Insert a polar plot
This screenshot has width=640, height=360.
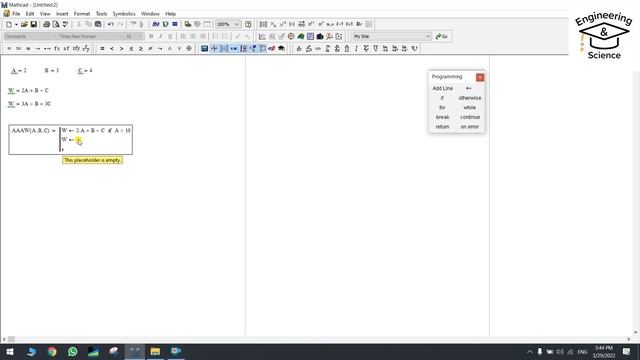point(291,36)
